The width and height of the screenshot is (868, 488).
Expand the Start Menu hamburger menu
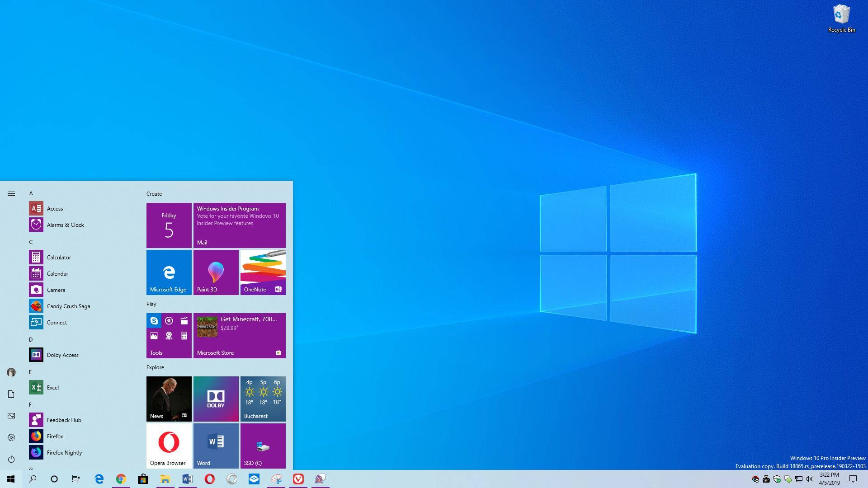coord(11,193)
